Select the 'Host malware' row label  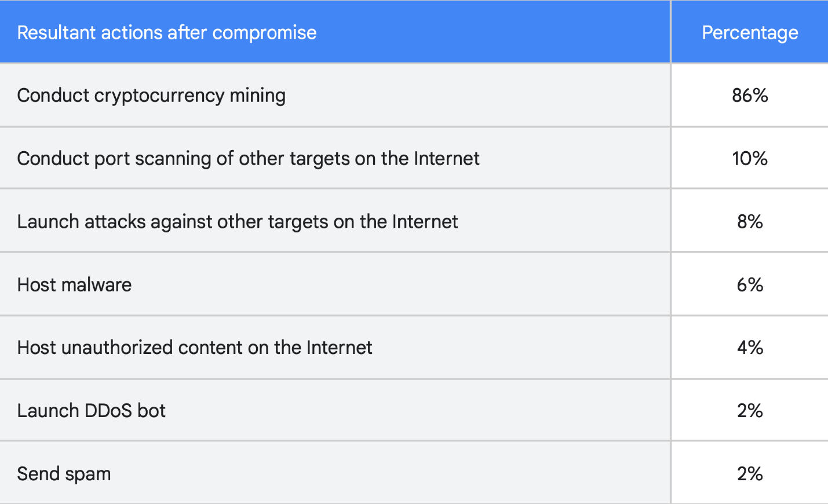75,285
